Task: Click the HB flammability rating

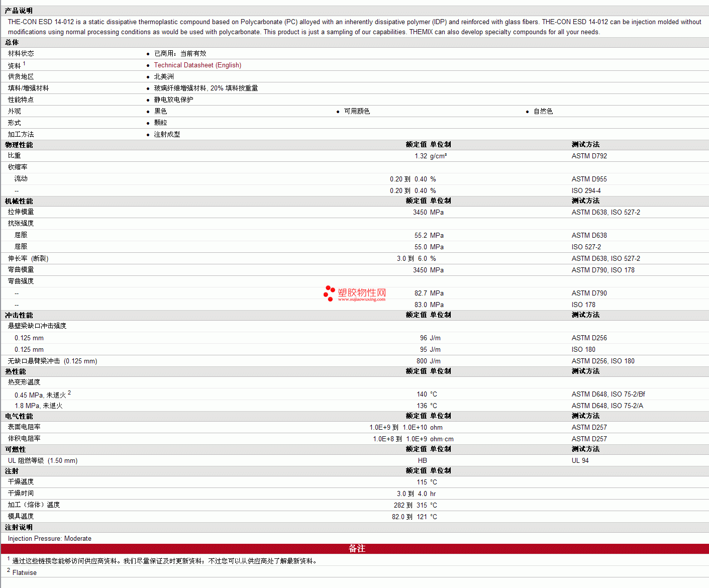Action: (x=423, y=461)
